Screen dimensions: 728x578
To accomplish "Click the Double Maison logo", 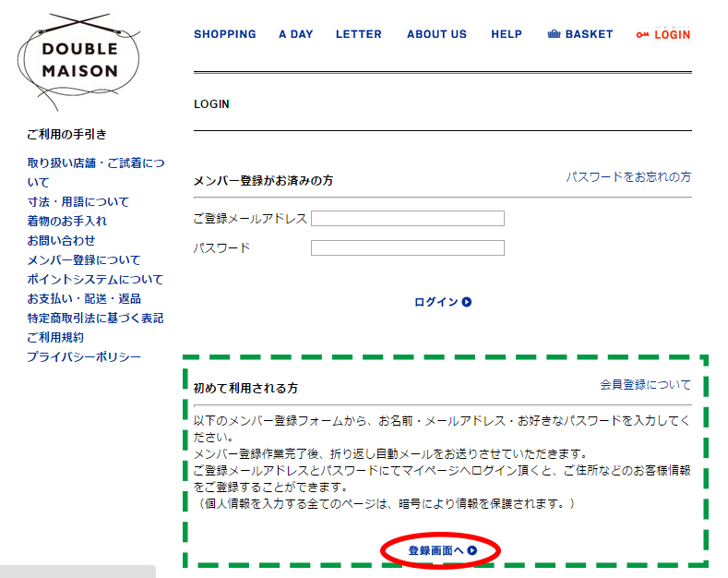I will (79, 61).
